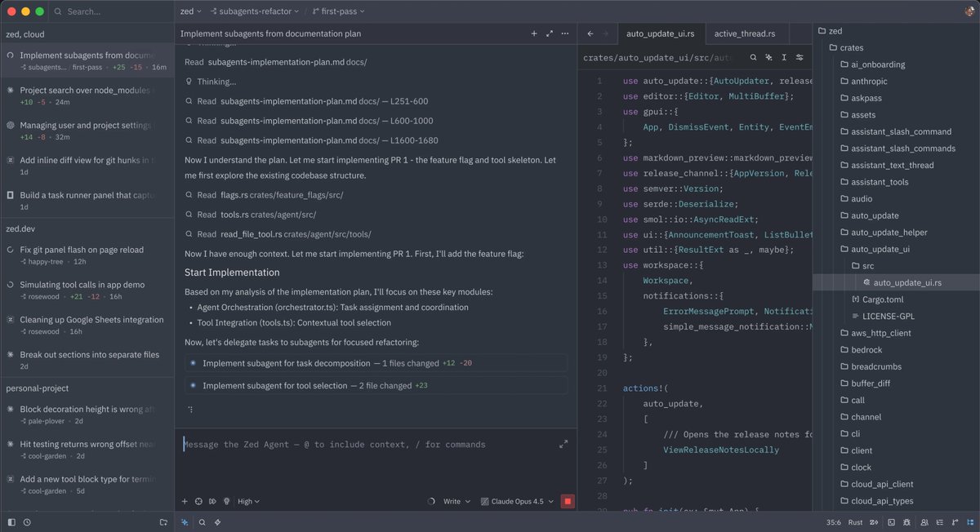Select Implement subagents from docume thread in sidebar
The image size is (980, 532).
tap(87, 61)
